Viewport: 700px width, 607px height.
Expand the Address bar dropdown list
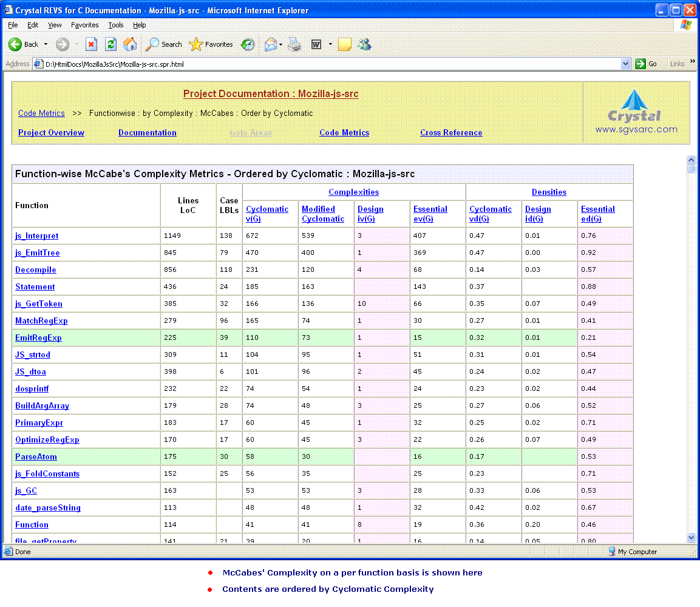[625, 64]
